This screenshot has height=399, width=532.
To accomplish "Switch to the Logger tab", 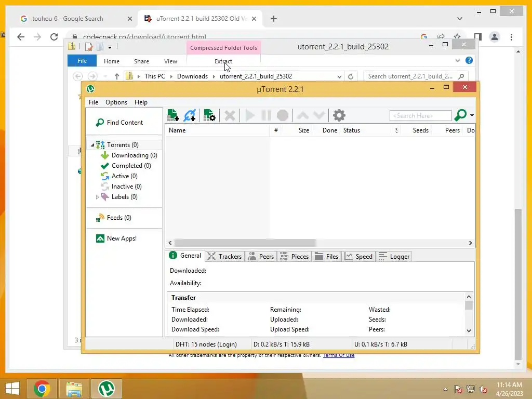I will coord(394,257).
